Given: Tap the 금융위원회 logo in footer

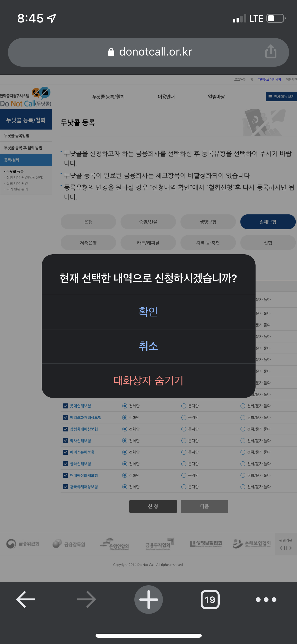Looking at the screenshot, I should coord(23,544).
